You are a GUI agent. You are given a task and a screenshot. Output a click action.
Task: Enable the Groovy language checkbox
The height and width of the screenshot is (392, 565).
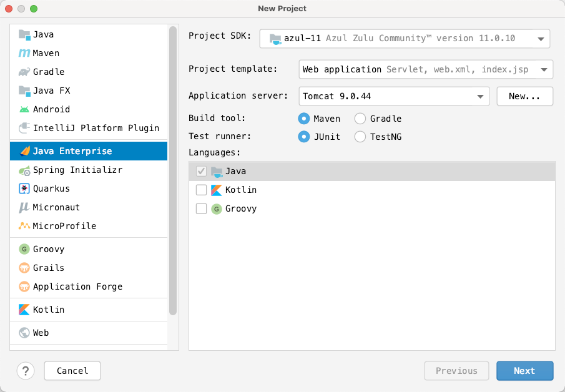(201, 208)
